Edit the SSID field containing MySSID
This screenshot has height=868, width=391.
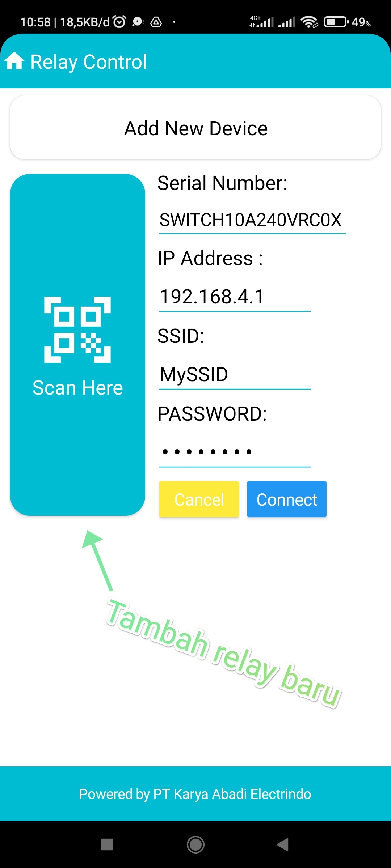(235, 375)
